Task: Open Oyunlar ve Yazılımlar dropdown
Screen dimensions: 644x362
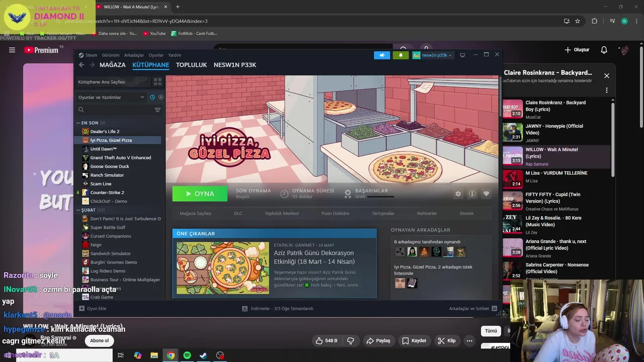Action: pos(111,97)
